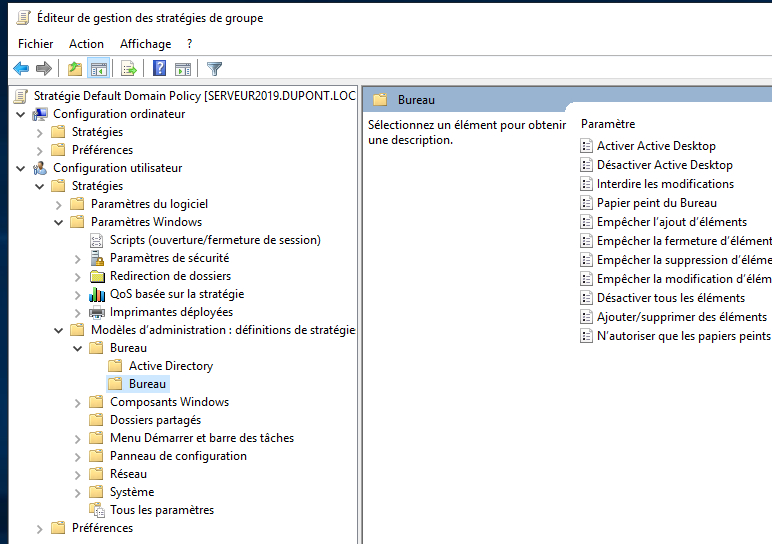Click the Export list toolbar icon
772x544 pixels.
[129, 68]
